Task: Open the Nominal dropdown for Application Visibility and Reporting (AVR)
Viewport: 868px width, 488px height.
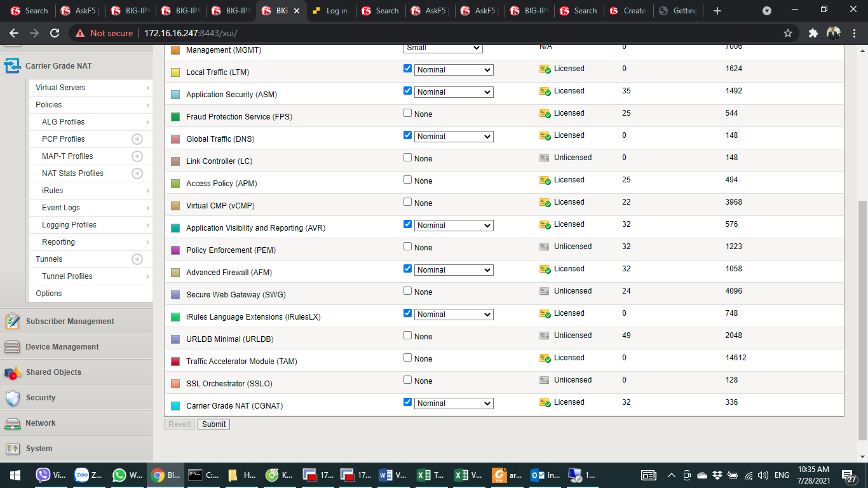Action: (454, 226)
